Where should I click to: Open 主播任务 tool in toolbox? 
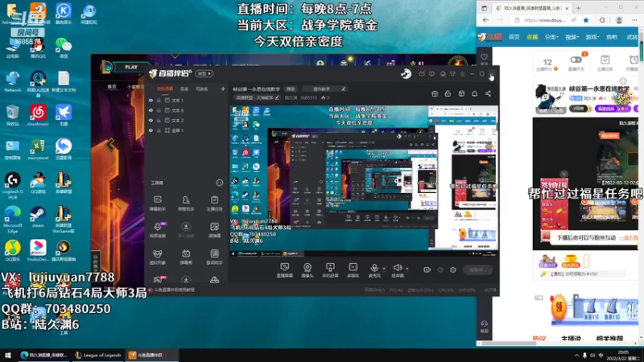click(214, 204)
